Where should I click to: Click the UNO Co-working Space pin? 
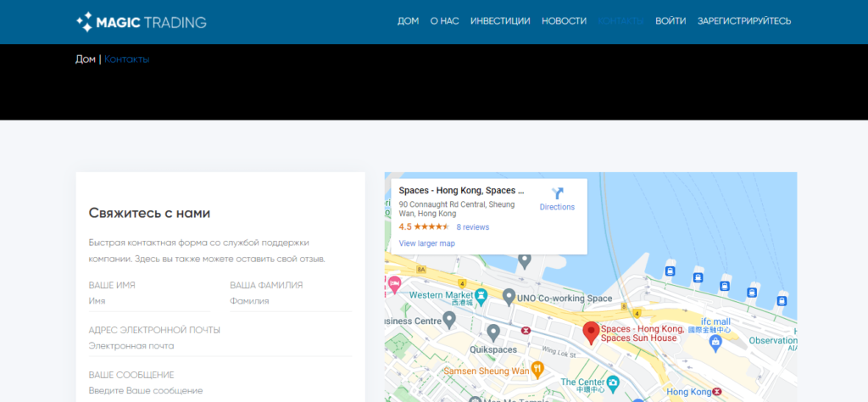[509, 297]
